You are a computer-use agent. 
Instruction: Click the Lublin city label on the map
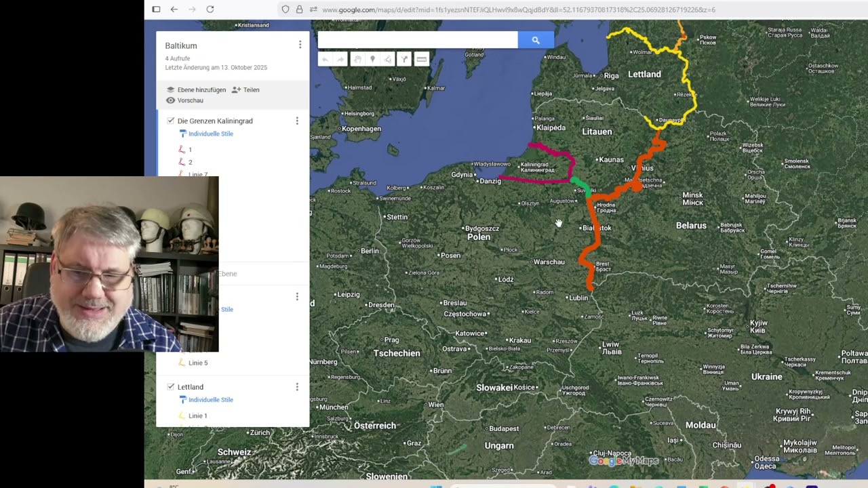pos(578,298)
